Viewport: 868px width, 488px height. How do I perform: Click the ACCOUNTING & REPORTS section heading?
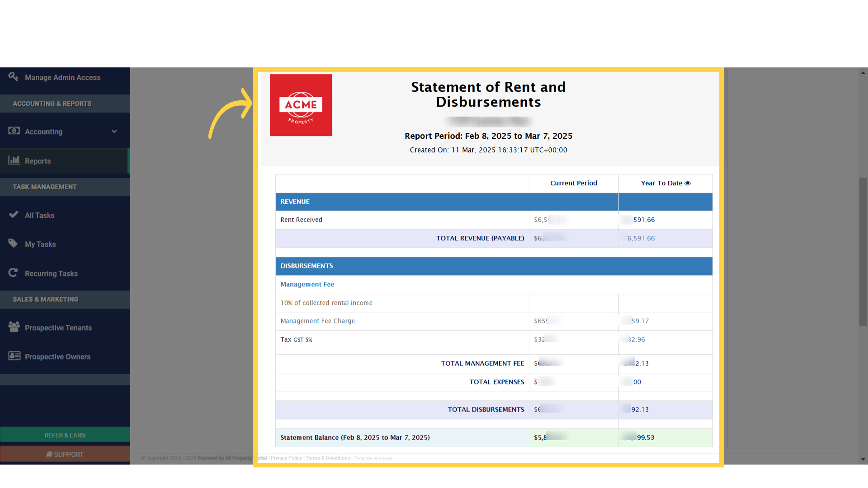coord(52,103)
